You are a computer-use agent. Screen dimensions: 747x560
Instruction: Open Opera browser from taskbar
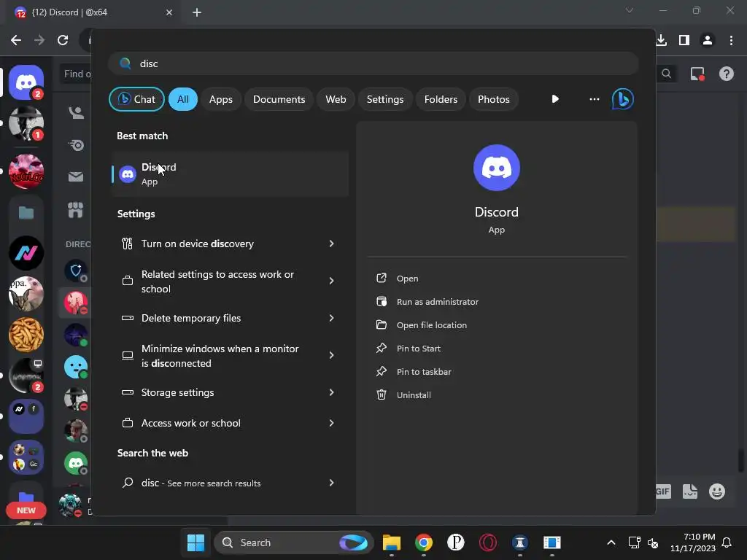click(x=488, y=542)
